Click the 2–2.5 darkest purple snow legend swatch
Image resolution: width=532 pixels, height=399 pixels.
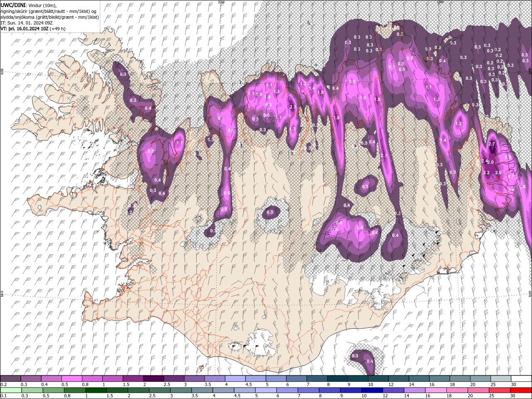pos(153,379)
